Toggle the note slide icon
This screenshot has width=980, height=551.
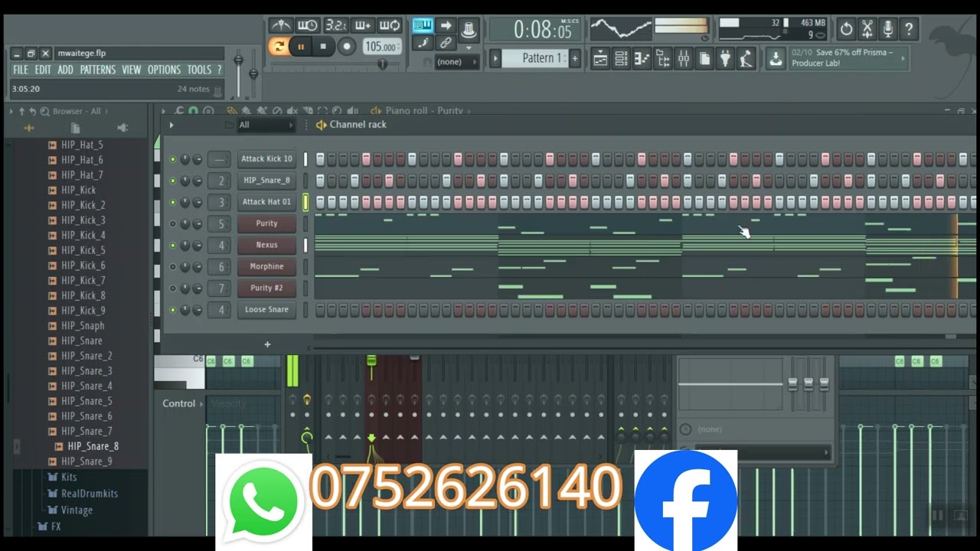(x=423, y=44)
